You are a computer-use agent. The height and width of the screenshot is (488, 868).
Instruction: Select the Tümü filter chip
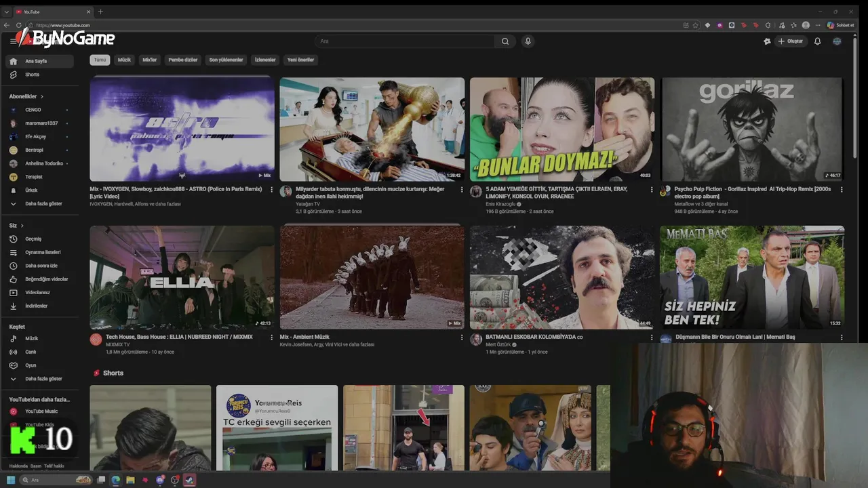point(100,60)
